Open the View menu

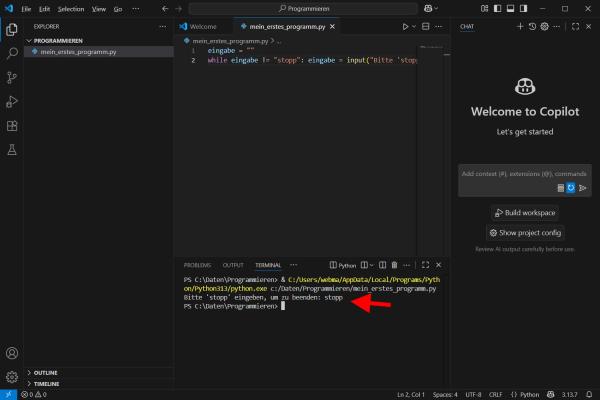99,9
